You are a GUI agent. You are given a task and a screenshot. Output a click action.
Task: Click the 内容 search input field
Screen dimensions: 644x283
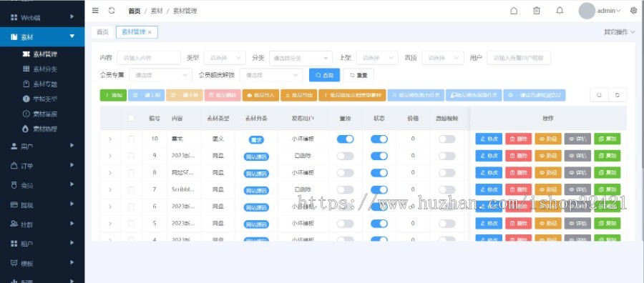[x=149, y=58]
